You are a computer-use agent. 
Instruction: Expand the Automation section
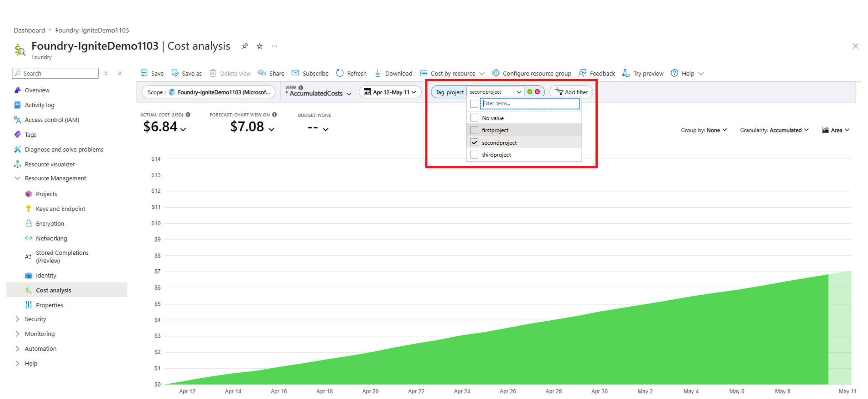pyautogui.click(x=17, y=349)
